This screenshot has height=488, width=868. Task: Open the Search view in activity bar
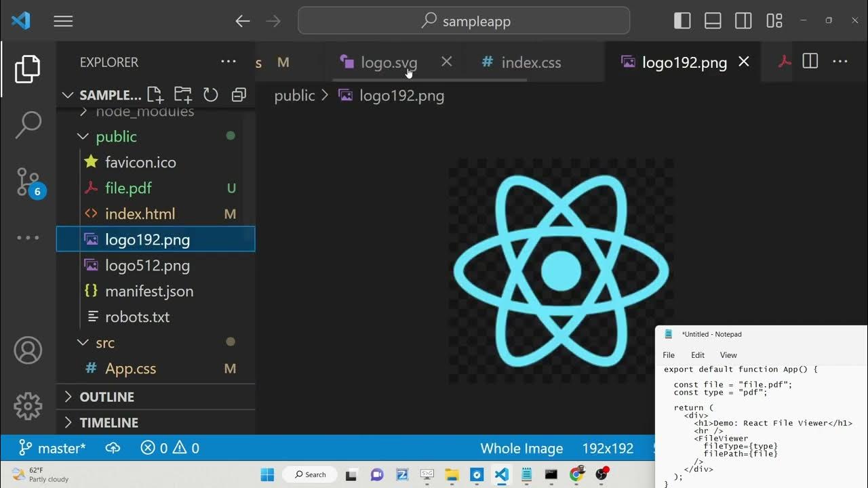coord(28,125)
